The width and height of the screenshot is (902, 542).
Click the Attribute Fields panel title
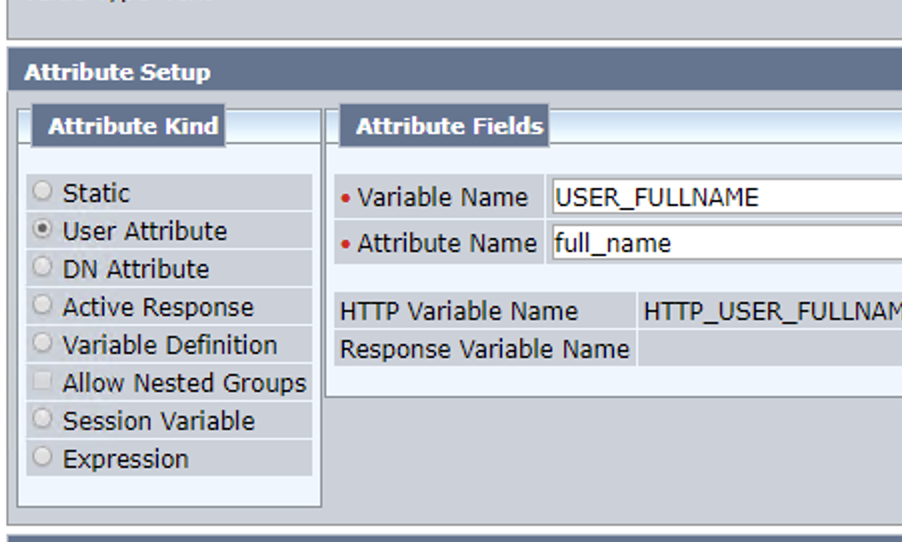click(x=449, y=126)
